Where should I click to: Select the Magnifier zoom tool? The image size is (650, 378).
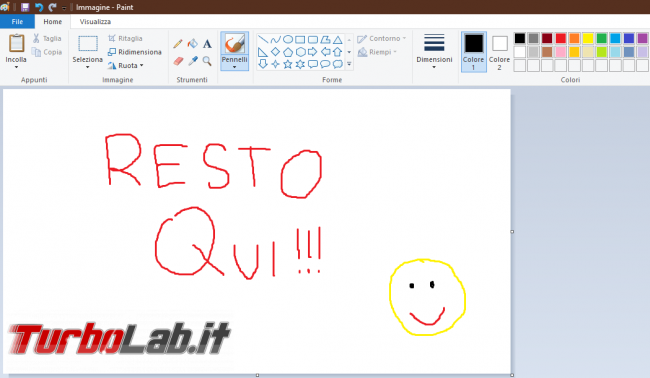[207, 61]
